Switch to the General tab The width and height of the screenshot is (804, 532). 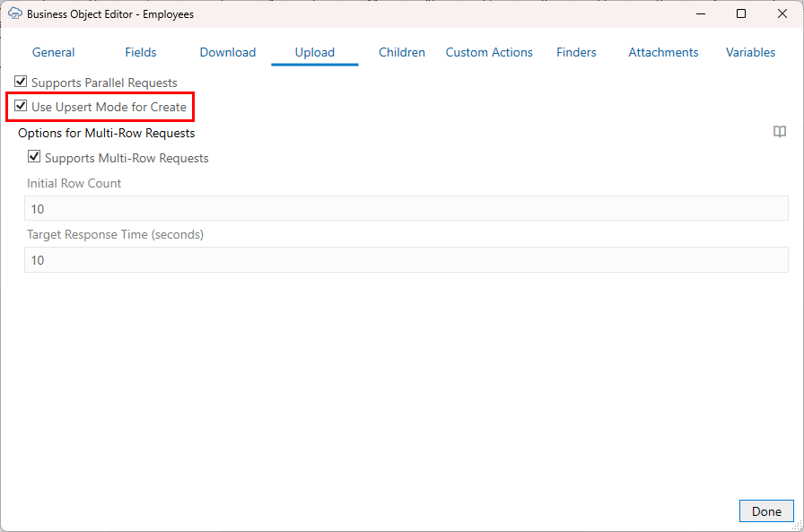[53, 52]
